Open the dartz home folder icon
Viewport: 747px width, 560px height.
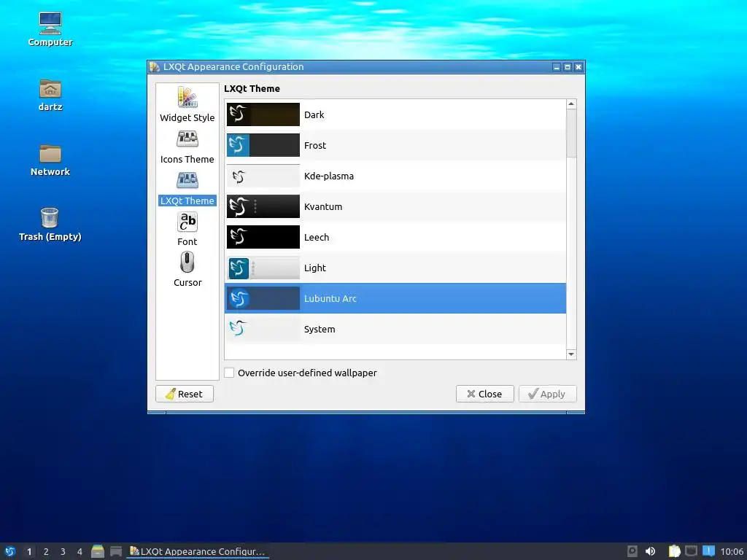(50, 95)
